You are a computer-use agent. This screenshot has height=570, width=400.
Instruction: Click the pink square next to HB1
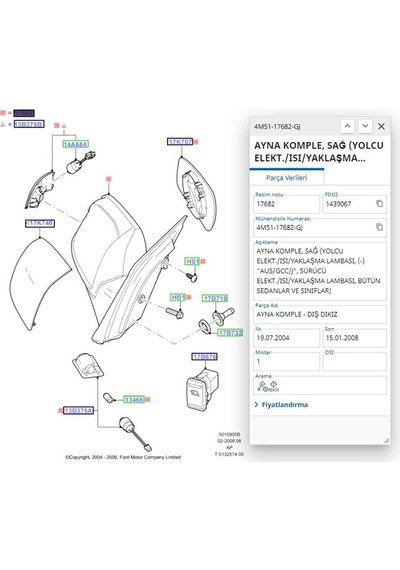(188, 297)
